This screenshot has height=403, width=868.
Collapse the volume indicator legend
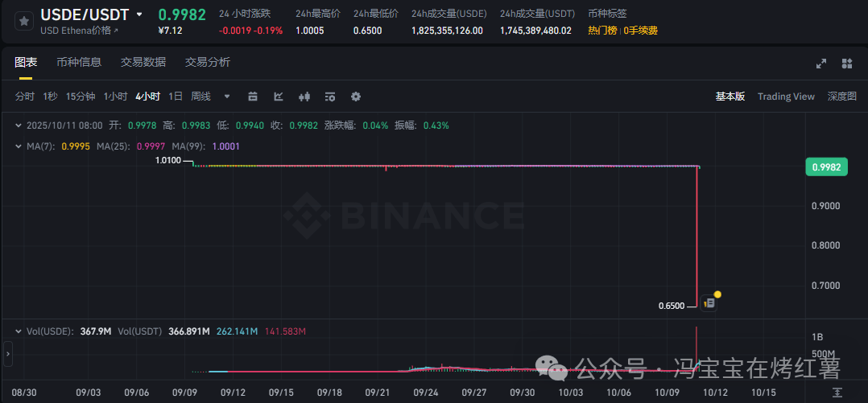pyautogui.click(x=19, y=331)
